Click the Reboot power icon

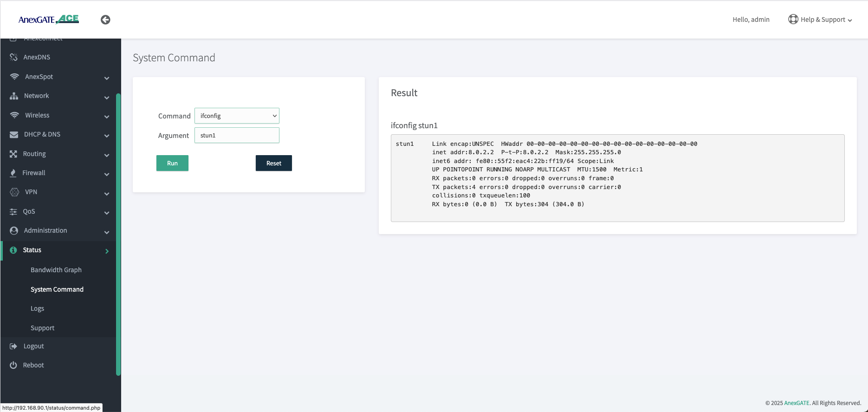tap(13, 365)
